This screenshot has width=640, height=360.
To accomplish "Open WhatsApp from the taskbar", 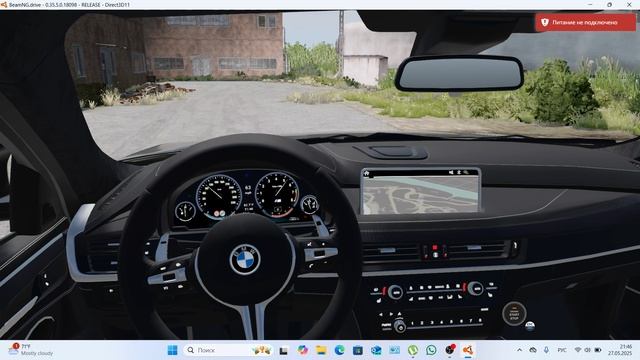I will (431, 350).
